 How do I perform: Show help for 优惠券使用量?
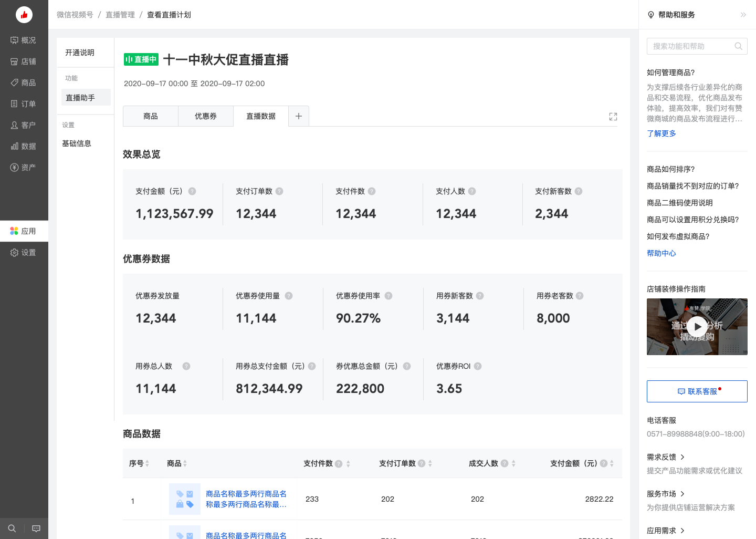pyautogui.click(x=289, y=296)
